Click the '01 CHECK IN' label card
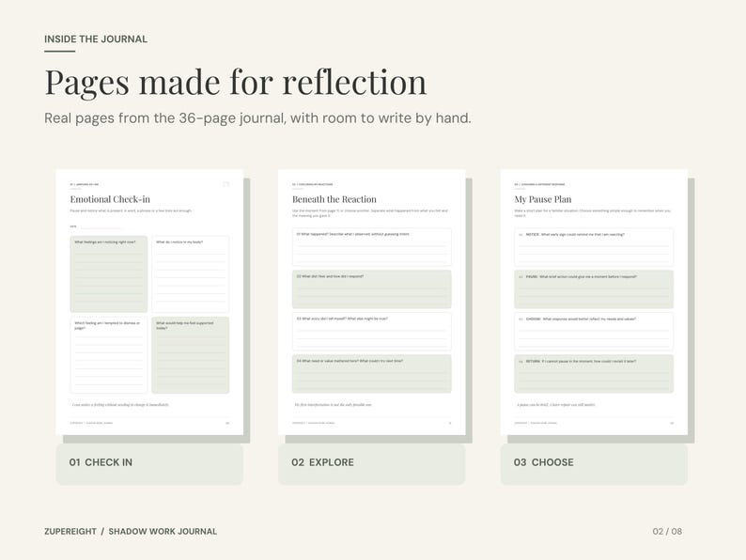Image resolution: width=746 pixels, height=560 pixels. click(x=149, y=462)
